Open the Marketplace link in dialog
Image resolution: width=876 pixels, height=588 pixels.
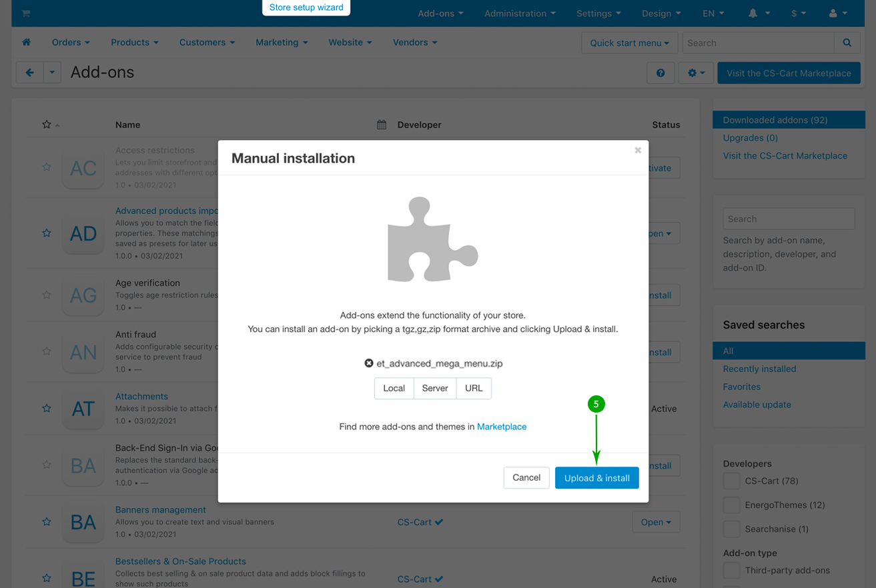[x=502, y=427]
